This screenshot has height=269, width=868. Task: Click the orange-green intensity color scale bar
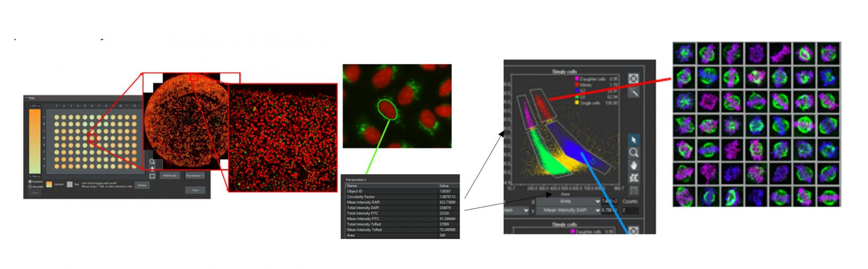click(x=34, y=138)
